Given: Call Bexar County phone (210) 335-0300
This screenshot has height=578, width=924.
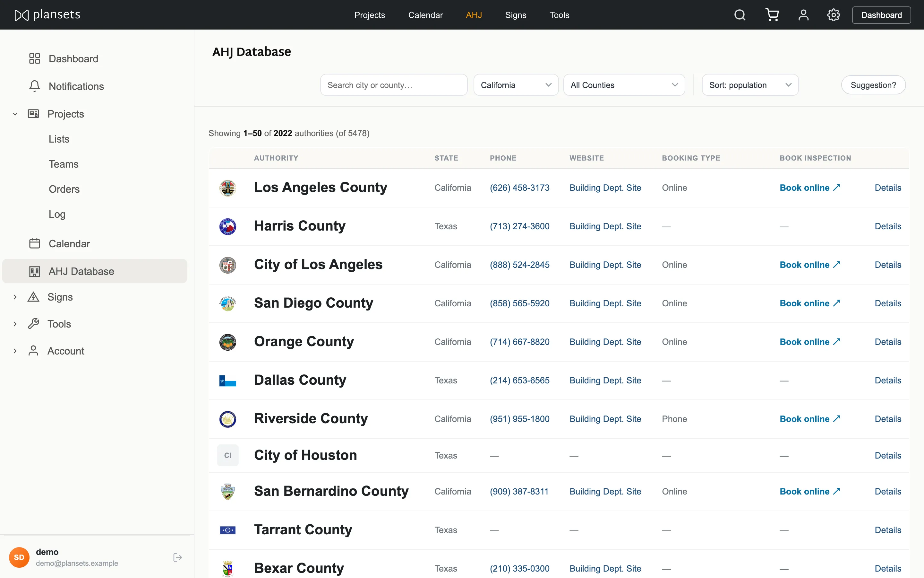Looking at the screenshot, I should 519,569.
